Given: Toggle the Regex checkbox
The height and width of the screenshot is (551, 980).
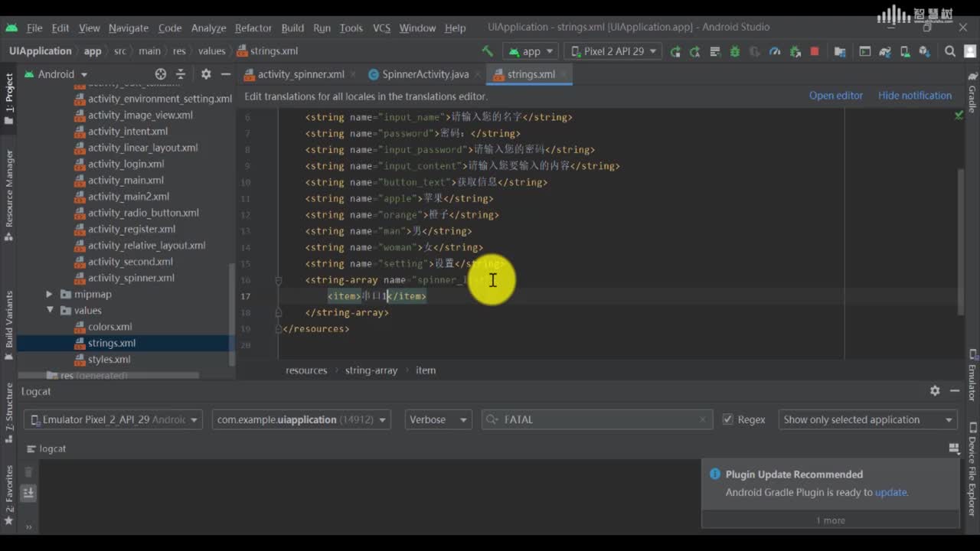Looking at the screenshot, I should pos(728,419).
